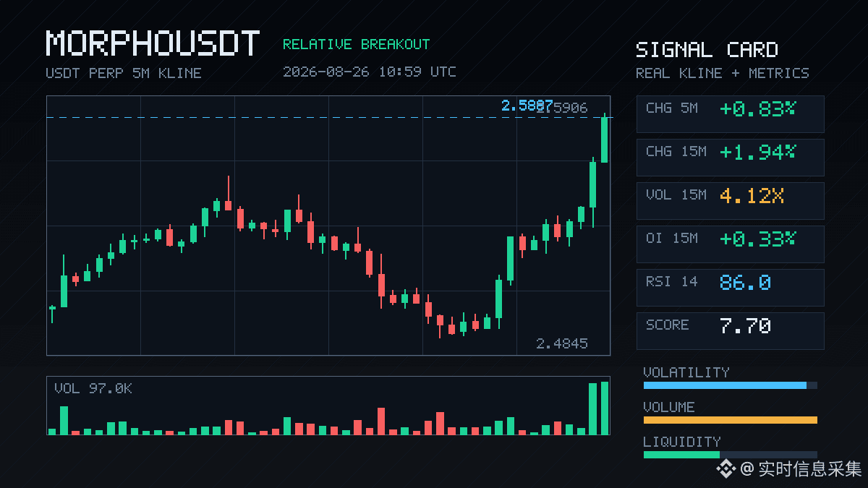This screenshot has height=488, width=868.
Task: Click the SIGNAL CARD heading
Action: point(707,50)
